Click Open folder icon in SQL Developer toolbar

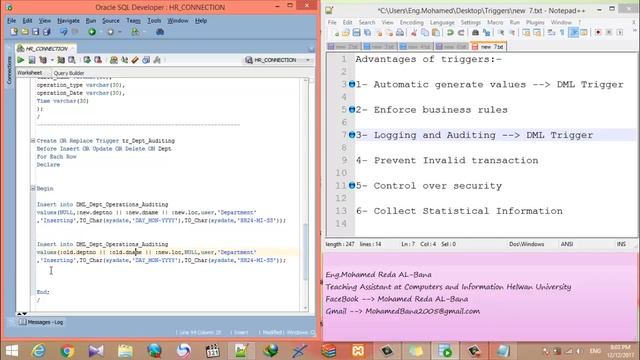25,31
